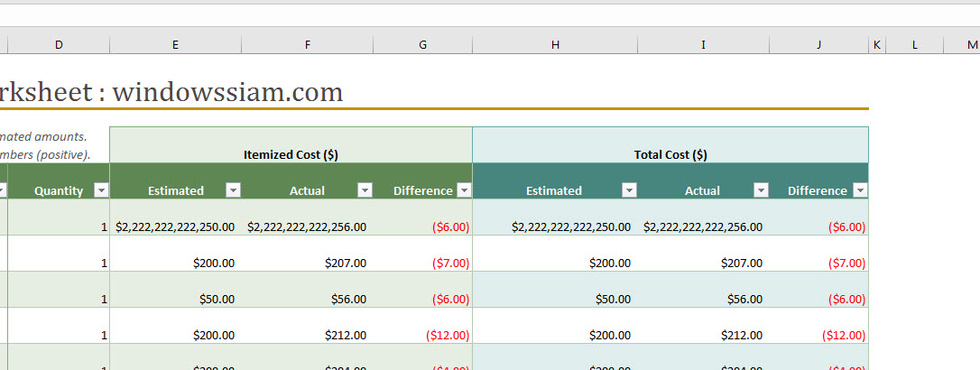Select Itemized Estimated cell $2,222,222,222,250.00
Viewport: 980px width, 370px height.
pos(176,217)
